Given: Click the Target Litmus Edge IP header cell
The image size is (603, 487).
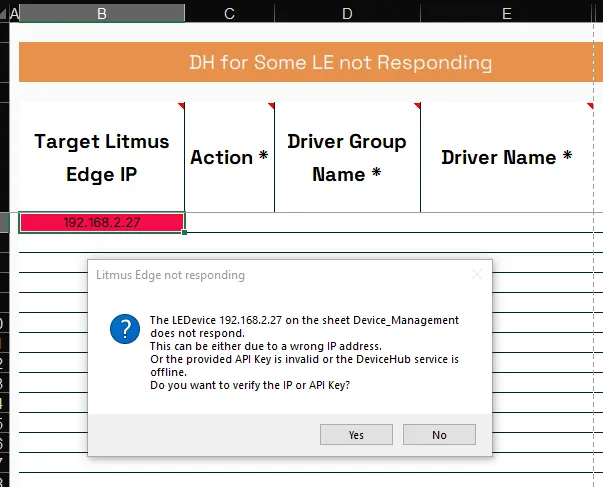Looking at the screenshot, I should coord(102,157).
